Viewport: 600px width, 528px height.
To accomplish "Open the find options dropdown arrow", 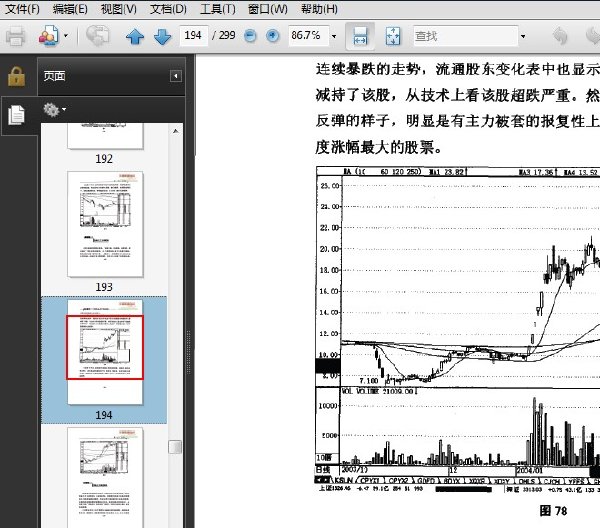I will [x=523, y=36].
